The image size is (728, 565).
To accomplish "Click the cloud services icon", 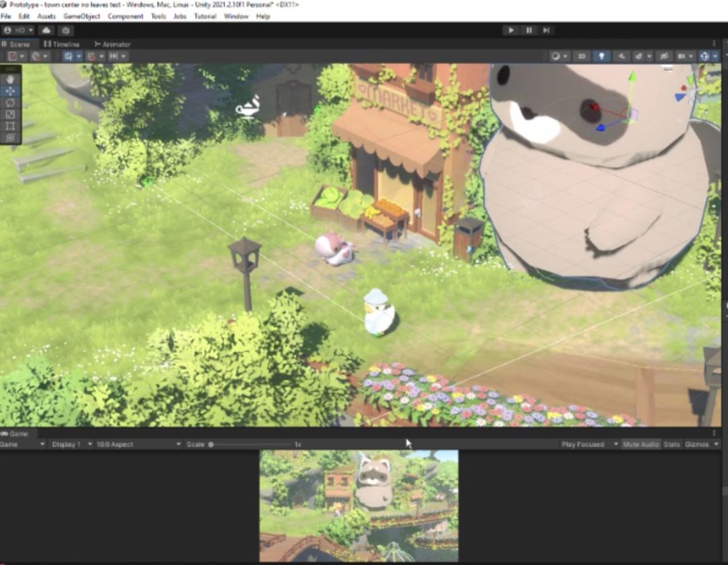I will [46, 30].
